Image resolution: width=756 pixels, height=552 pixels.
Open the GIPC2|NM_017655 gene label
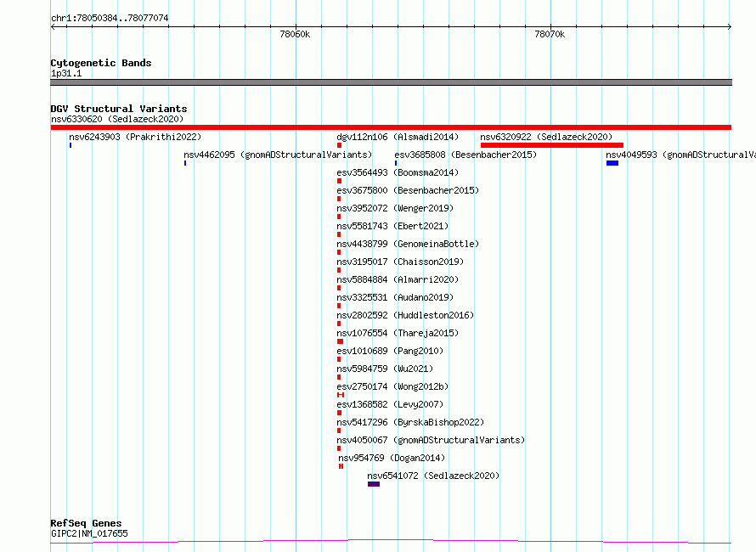pyautogui.click(x=89, y=533)
